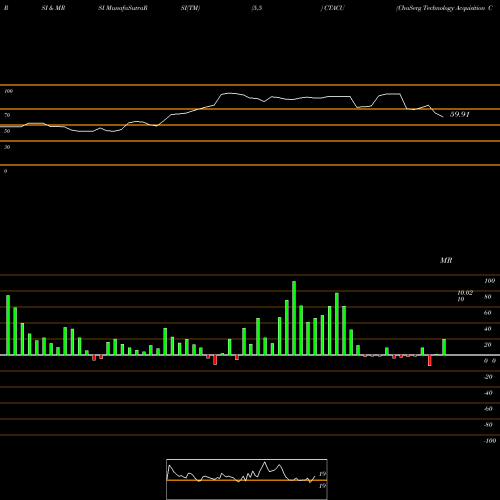The width and height of the screenshot is (500, 500).
Task: Click the 10.02 price label near MR chart
Action: [x=465, y=293]
